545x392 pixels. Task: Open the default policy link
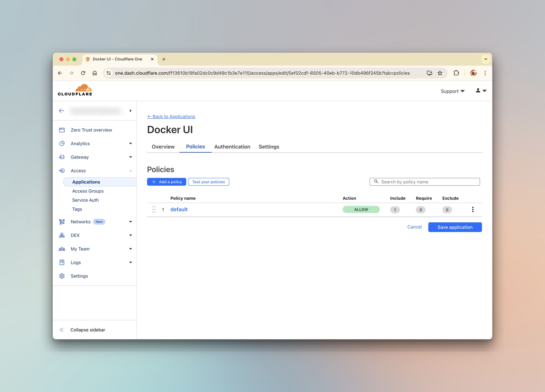click(179, 209)
